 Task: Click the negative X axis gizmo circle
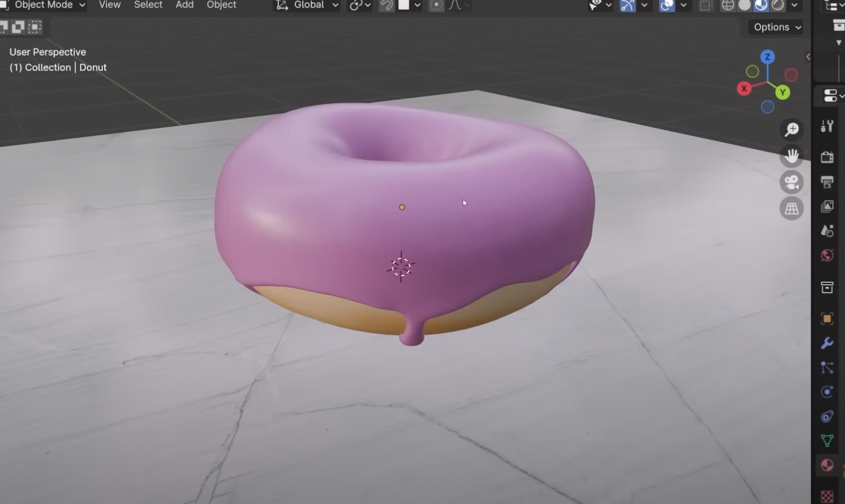pos(791,75)
